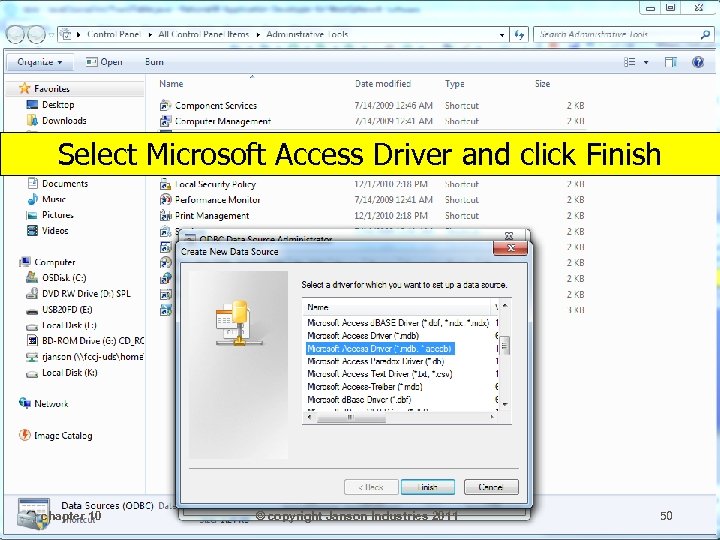The height and width of the screenshot is (540, 720).
Task: Sort files by Size column header
Action: tap(542, 84)
